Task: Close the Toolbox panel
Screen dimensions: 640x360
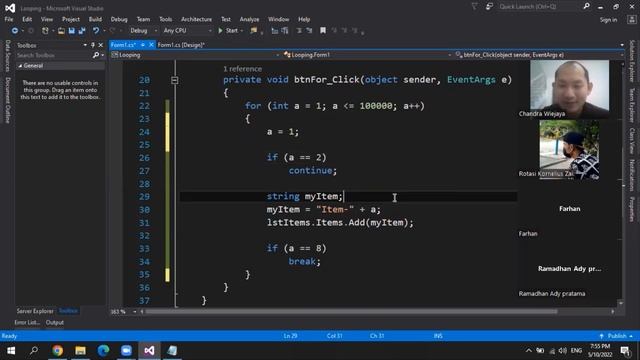Action: click(x=101, y=45)
